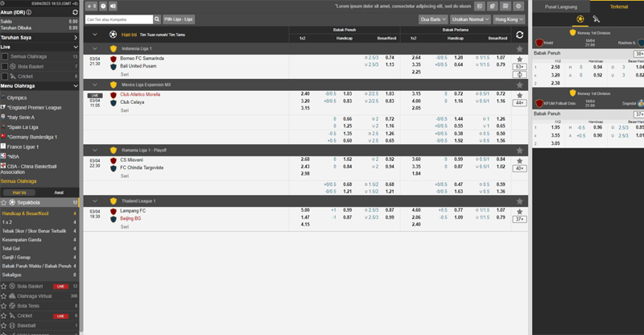
Task: Click the search magnifier icon
Action: 157,19
